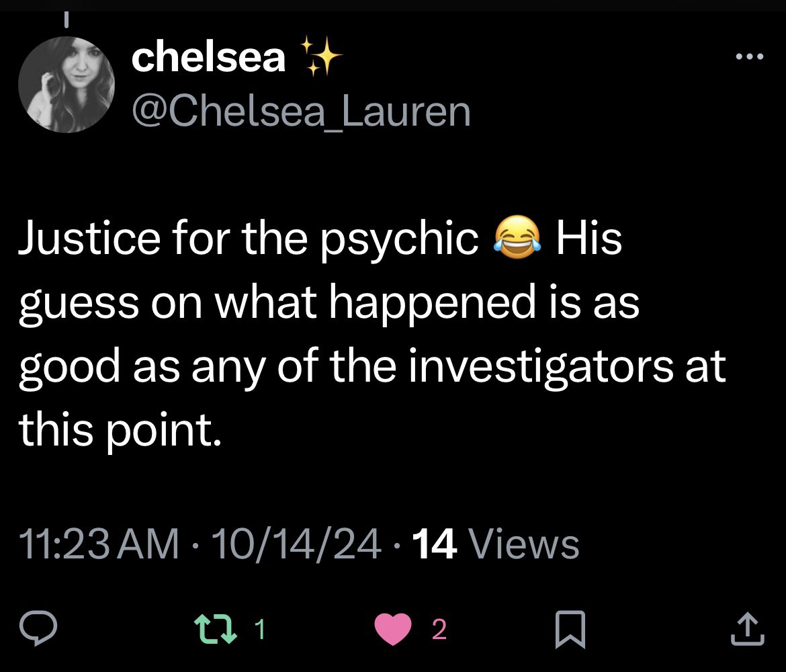This screenshot has height=672, width=786.
Task: Bookmark the tweet using the bookmark icon
Action: pos(570,629)
